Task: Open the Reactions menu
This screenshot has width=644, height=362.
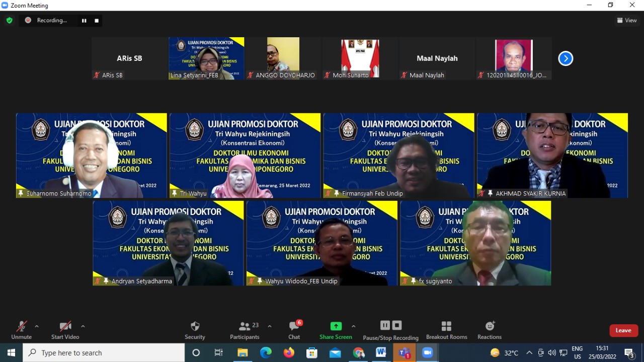Action: [x=490, y=330]
